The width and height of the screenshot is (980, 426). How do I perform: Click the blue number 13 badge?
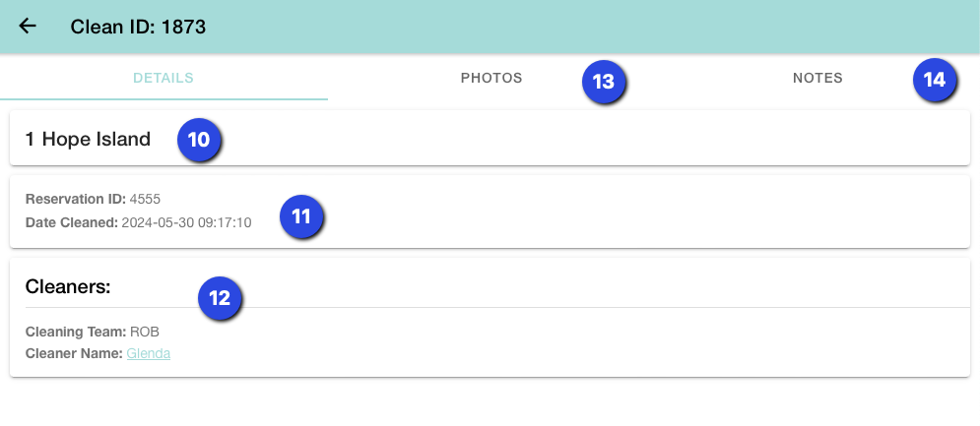pos(603,81)
